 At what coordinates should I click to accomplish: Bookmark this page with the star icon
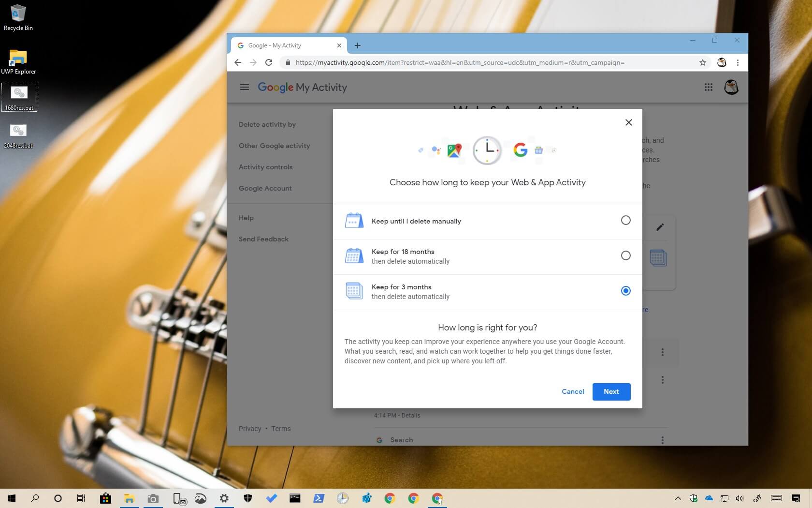click(x=703, y=62)
